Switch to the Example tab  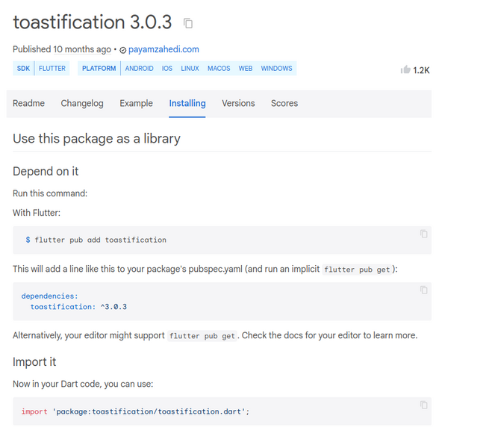click(136, 103)
